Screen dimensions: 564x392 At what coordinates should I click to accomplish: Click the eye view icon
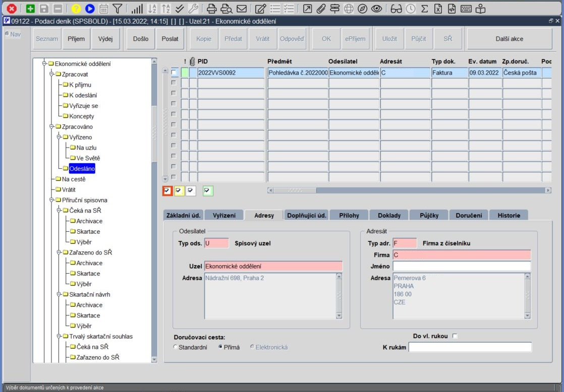(x=376, y=9)
